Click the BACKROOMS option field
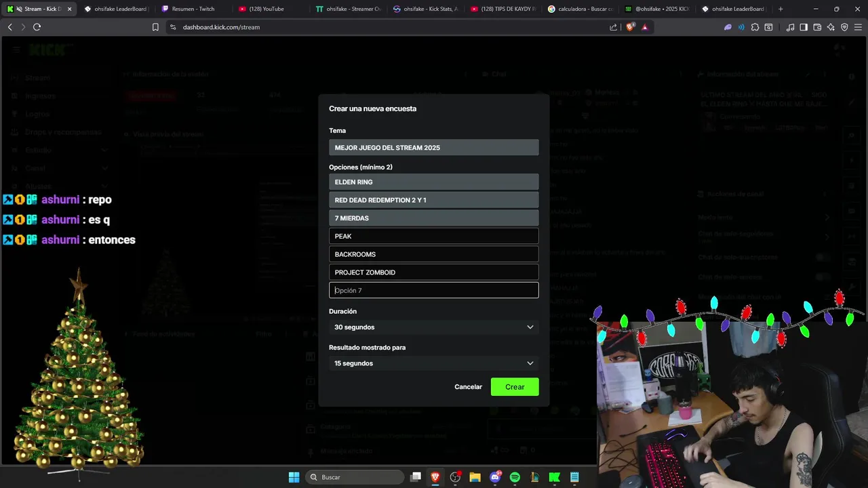 [434, 254]
